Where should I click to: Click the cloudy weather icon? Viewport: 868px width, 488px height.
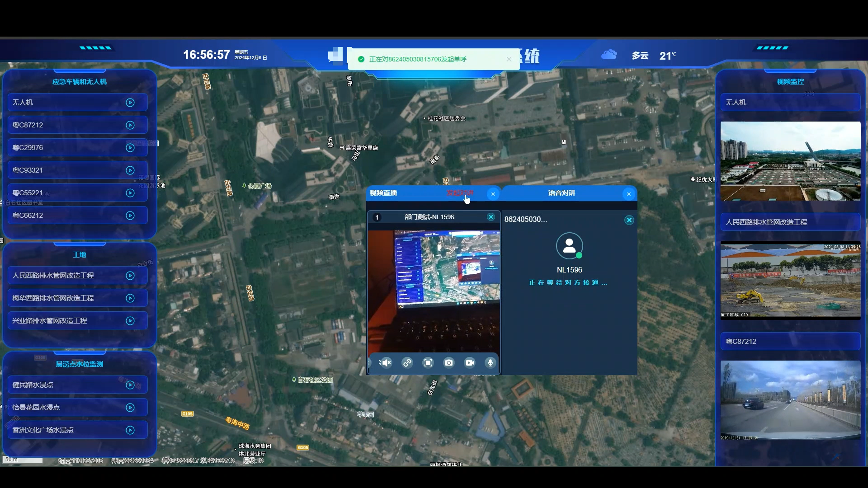(x=609, y=55)
